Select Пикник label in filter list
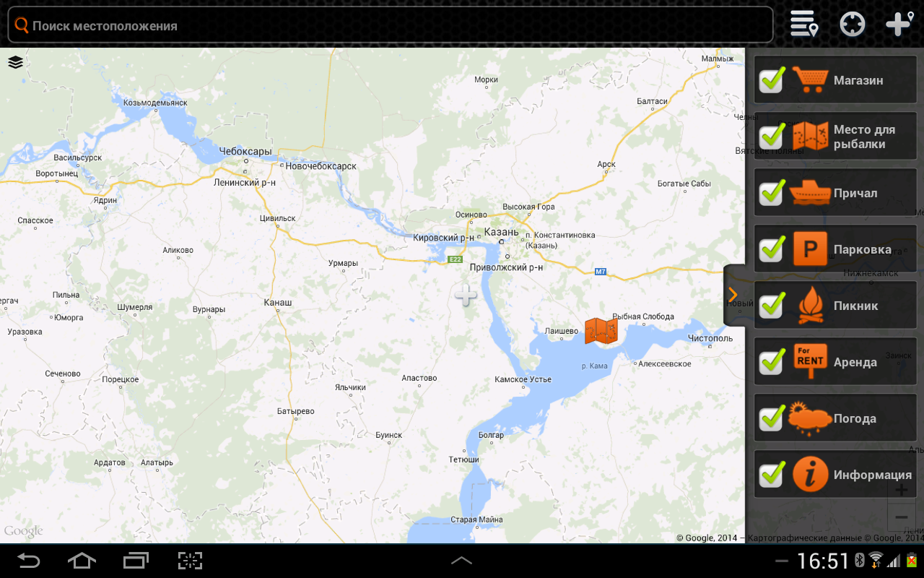Viewport: 924px width, 578px height. [x=856, y=306]
